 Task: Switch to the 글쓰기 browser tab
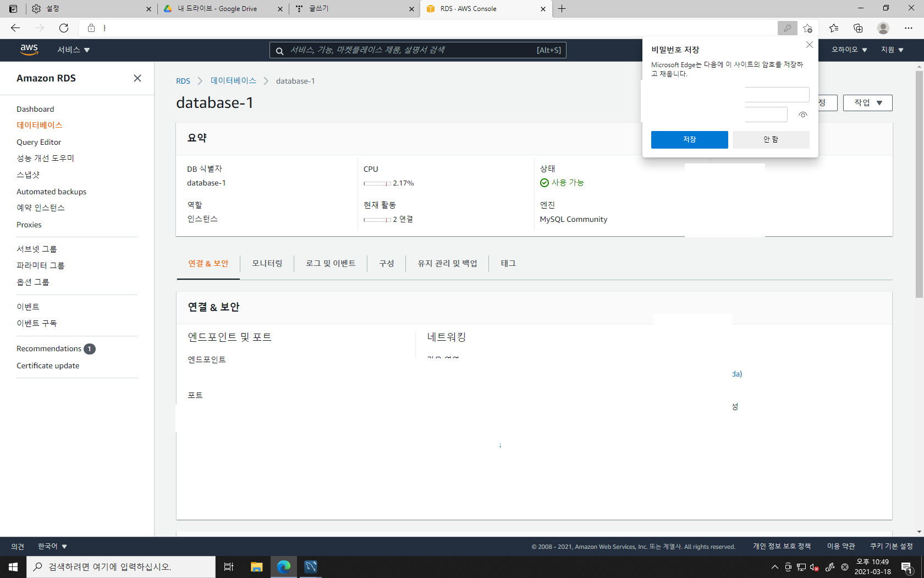coord(355,9)
